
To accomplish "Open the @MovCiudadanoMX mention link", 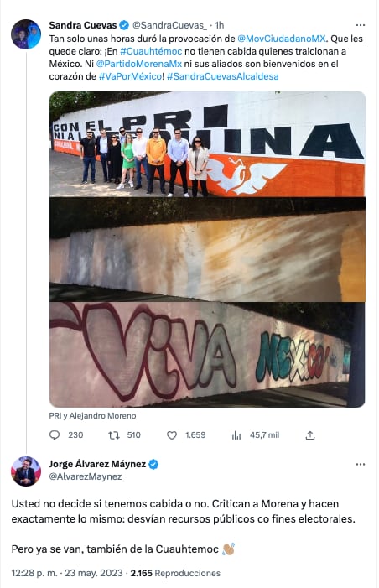I will (282, 39).
